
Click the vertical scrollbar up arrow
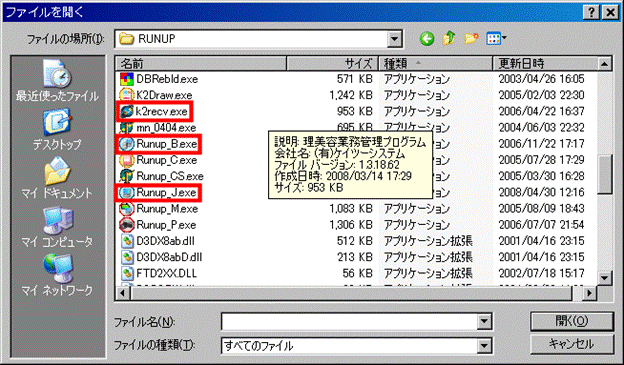pyautogui.click(x=604, y=64)
